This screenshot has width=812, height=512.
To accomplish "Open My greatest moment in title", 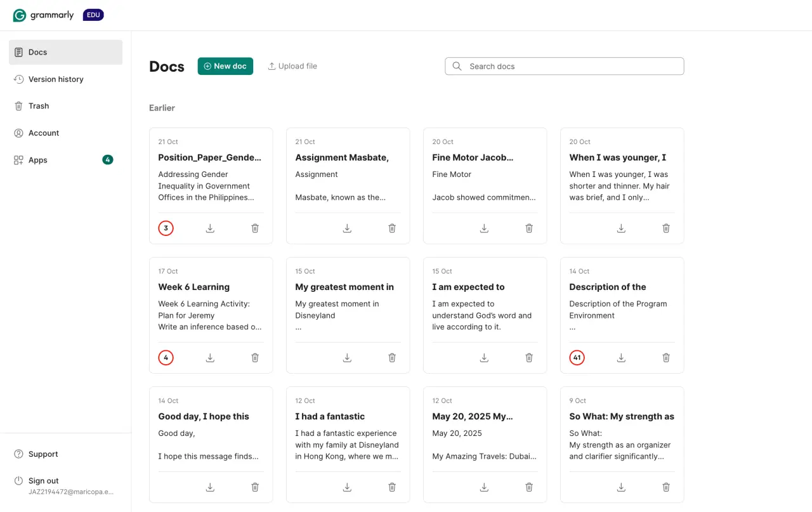I will [344, 287].
